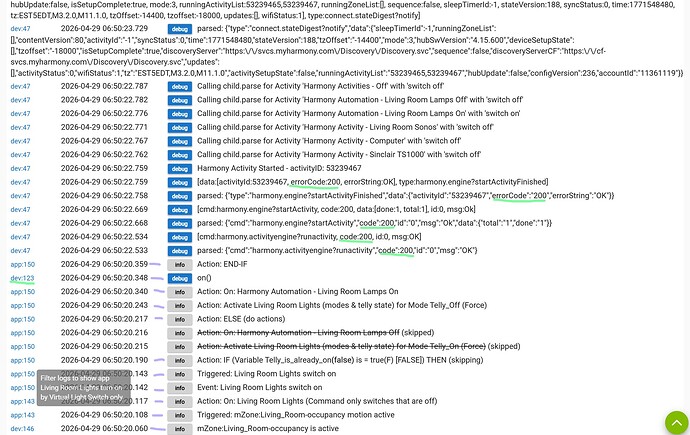690x435 pixels.
Task: Open app:143 link for 'Command only switches' row
Action: (x=22, y=401)
